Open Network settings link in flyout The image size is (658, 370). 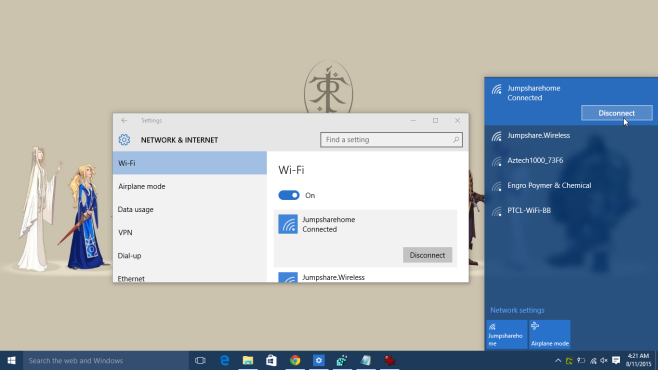(517, 310)
